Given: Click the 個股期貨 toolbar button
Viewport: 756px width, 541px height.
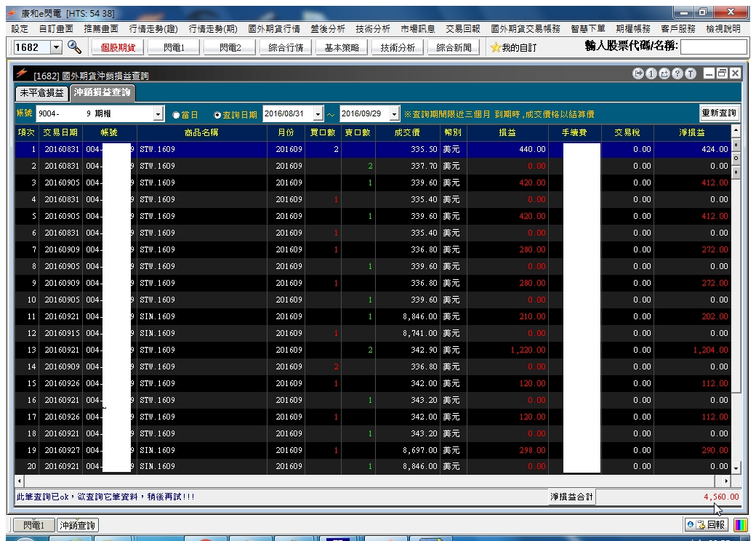Looking at the screenshot, I should 118,47.
